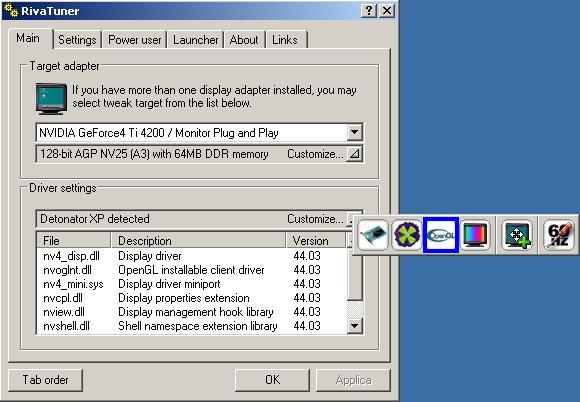Click the RivaTuner gears title bar icon

point(11,11)
